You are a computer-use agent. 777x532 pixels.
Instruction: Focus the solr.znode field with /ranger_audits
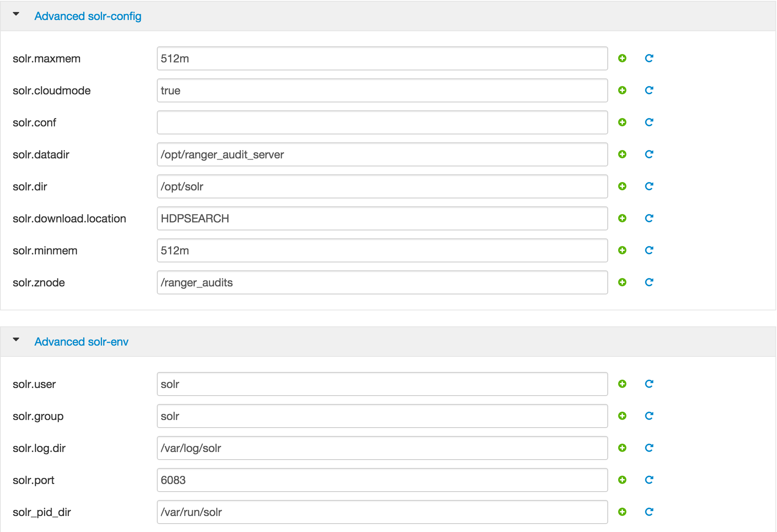(x=382, y=282)
